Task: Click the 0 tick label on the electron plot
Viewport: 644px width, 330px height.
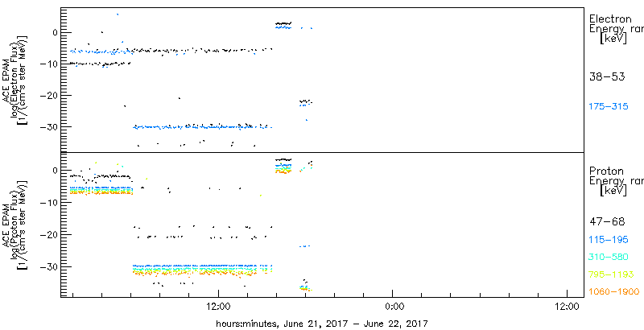Action: [x=53, y=32]
